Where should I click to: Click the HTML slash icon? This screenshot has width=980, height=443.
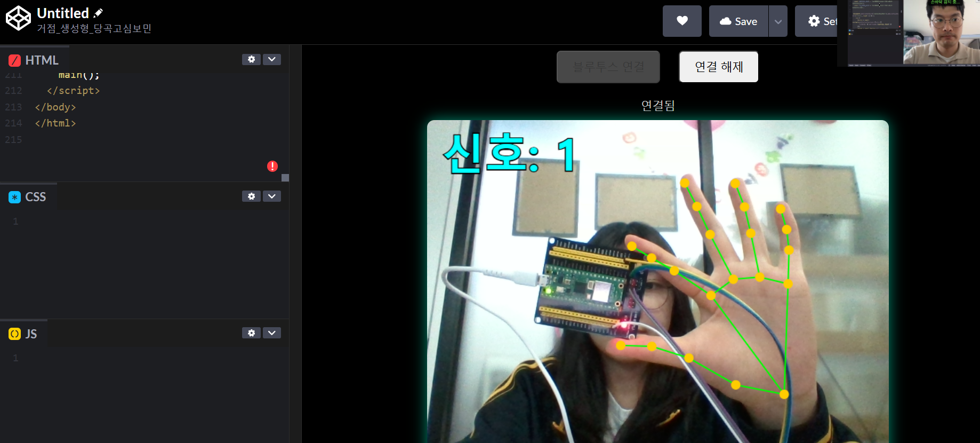[15, 60]
